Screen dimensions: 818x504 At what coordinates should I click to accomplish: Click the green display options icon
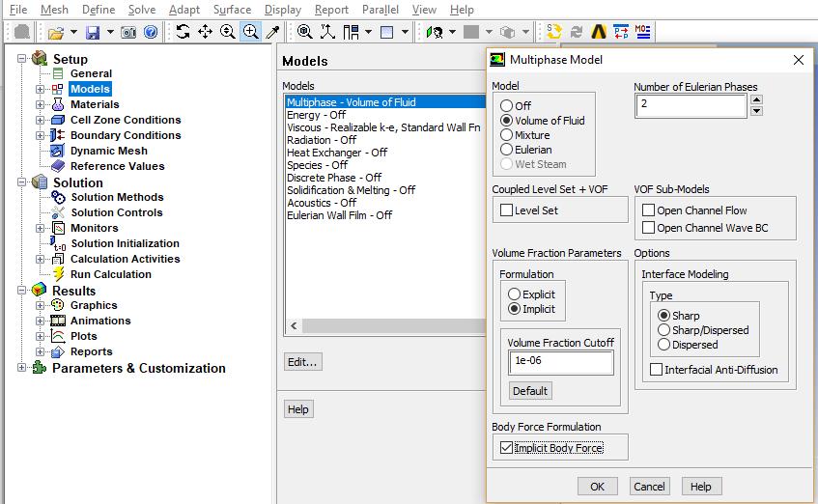point(434,33)
